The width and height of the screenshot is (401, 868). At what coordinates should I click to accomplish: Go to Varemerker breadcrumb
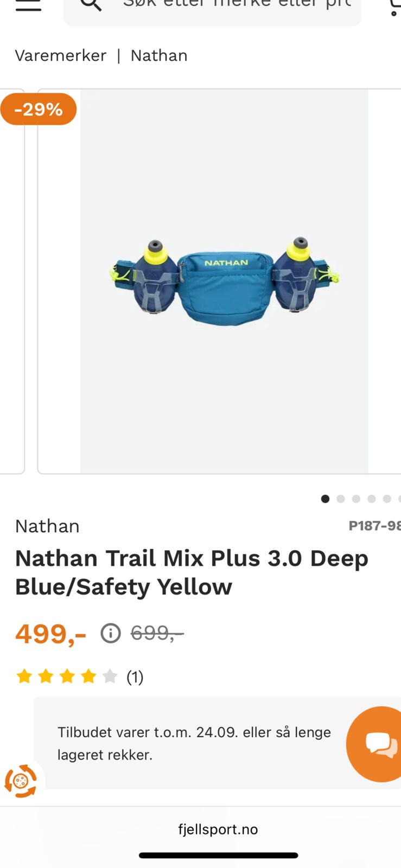click(61, 55)
